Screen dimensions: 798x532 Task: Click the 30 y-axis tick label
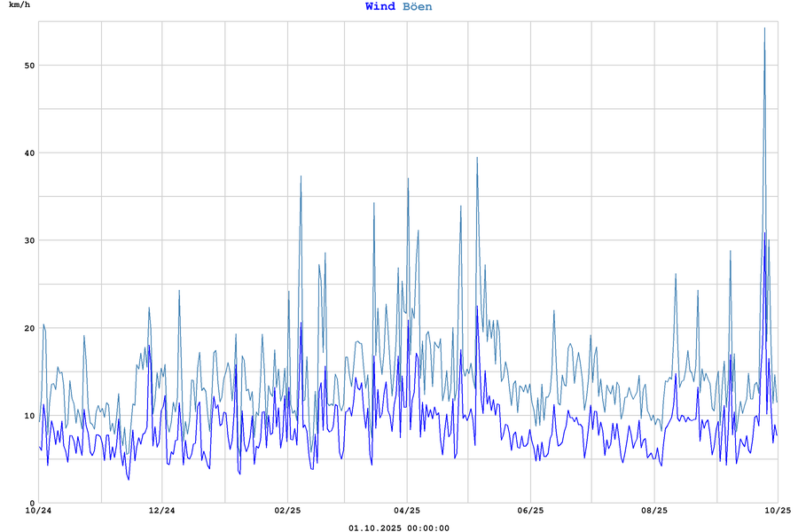coord(27,240)
